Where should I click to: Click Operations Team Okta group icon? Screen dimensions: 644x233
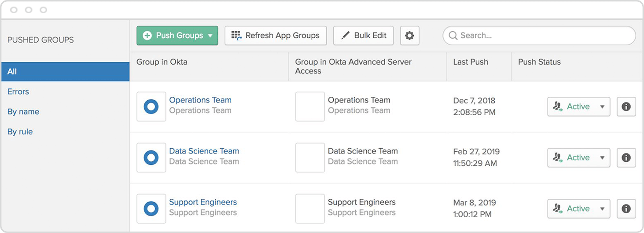151,107
